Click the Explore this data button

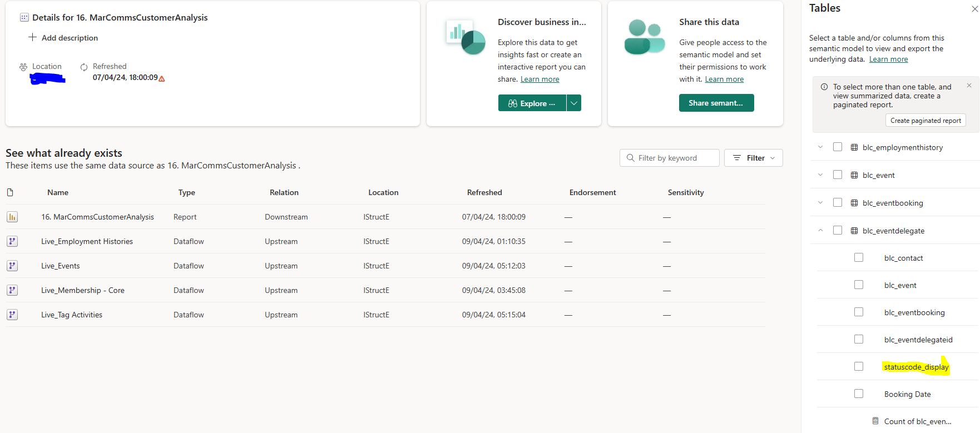coord(532,103)
